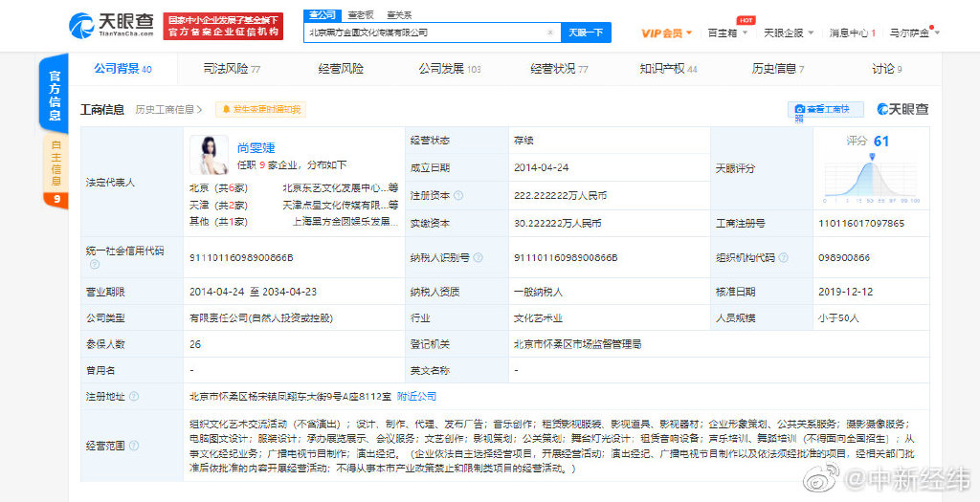Click registration number 110116017097865
This screenshot has width=980, height=502.
860,223
